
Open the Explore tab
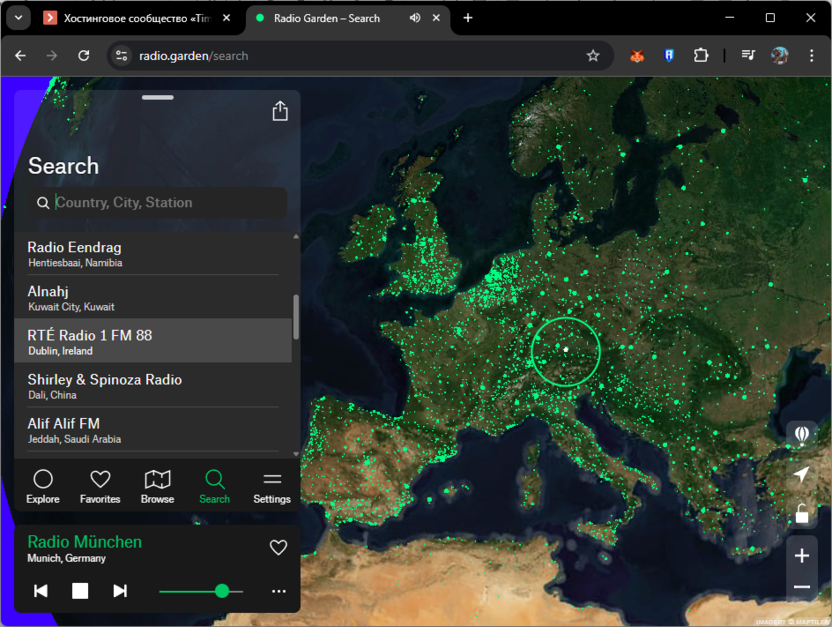(x=43, y=486)
